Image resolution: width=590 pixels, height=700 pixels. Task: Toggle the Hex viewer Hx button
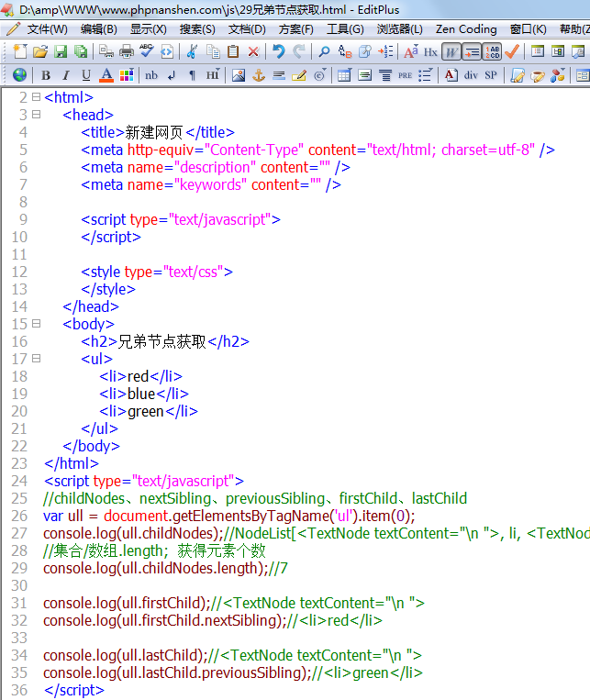tap(430, 51)
